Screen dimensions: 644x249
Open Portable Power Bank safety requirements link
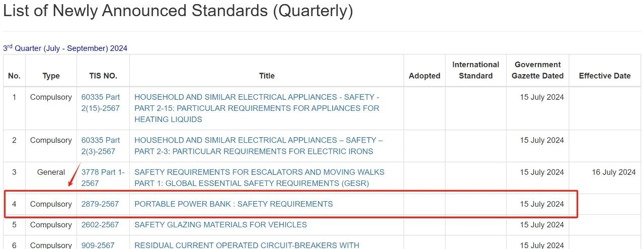(x=233, y=204)
